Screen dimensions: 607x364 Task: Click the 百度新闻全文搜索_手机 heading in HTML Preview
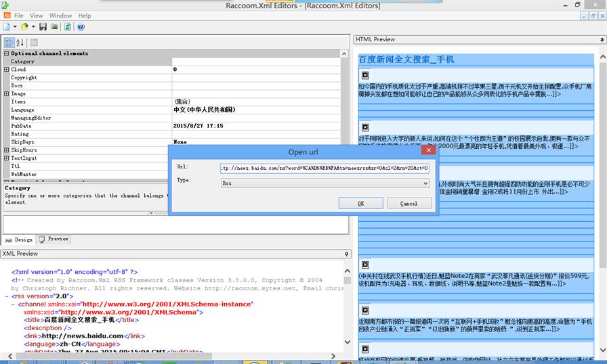tap(406, 60)
